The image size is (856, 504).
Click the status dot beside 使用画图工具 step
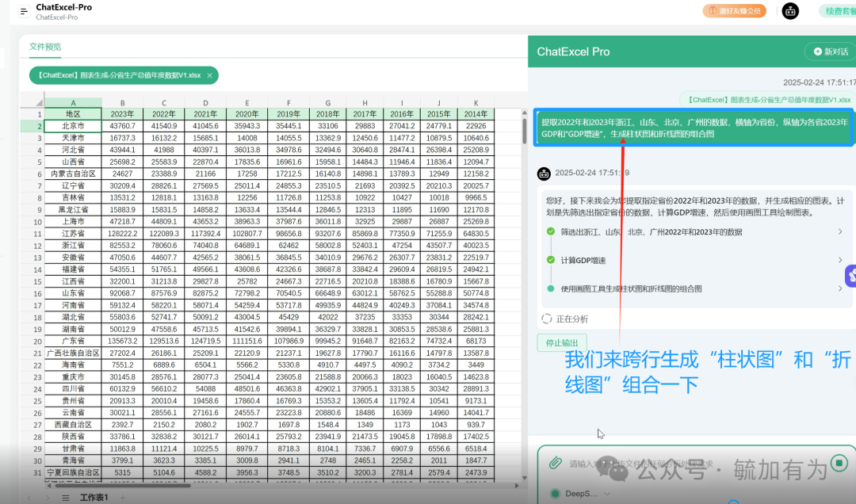coord(551,288)
